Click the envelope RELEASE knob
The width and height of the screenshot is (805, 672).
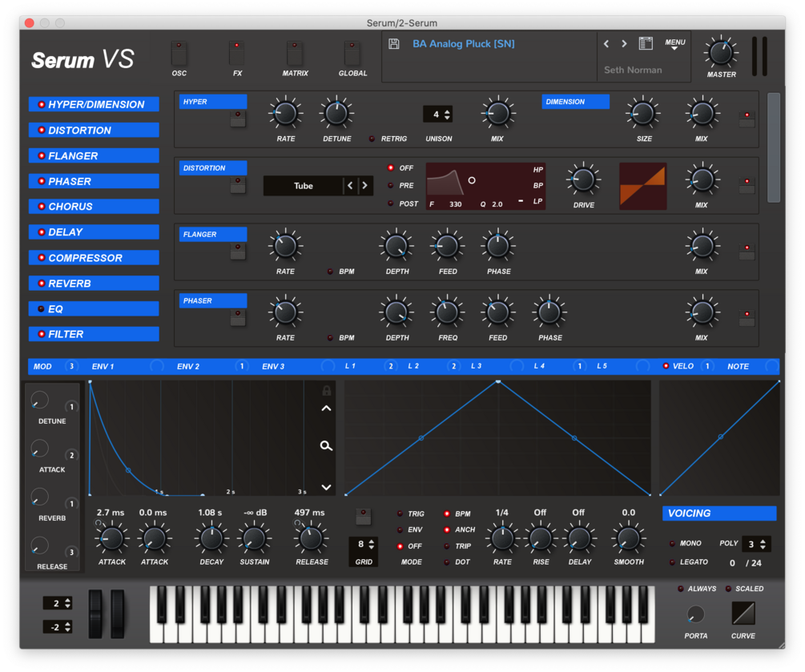(x=311, y=538)
